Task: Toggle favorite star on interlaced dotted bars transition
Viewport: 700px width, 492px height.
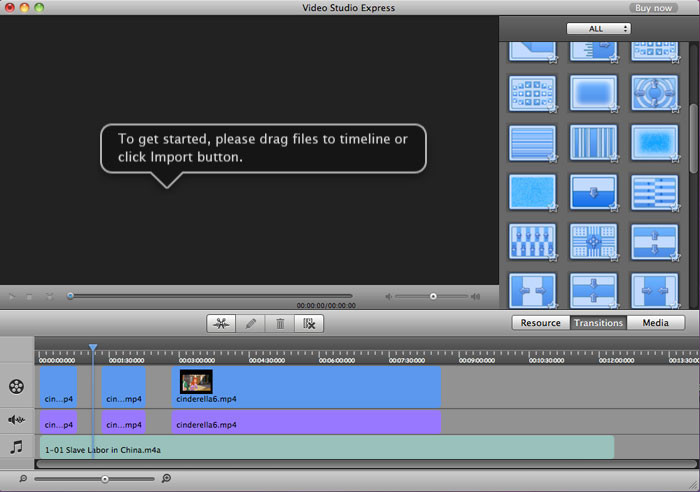Action: point(675,208)
